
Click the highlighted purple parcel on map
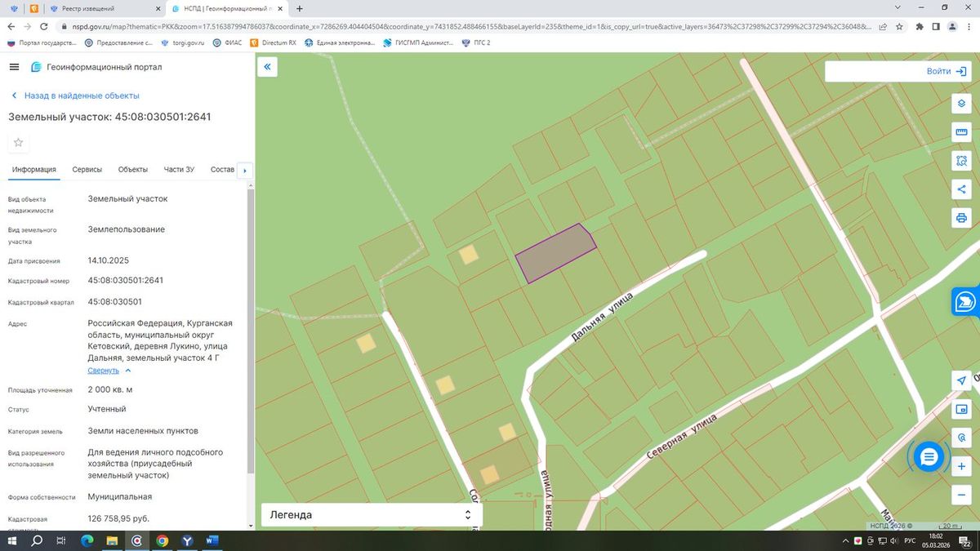coord(555,253)
